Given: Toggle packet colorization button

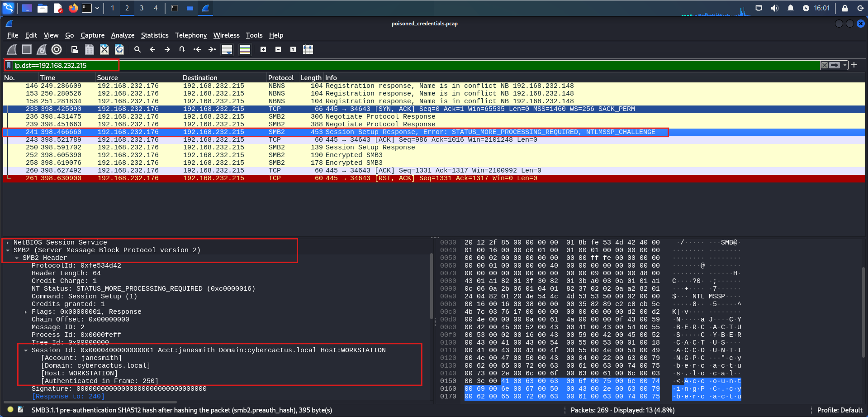Looking at the screenshot, I should (x=245, y=49).
